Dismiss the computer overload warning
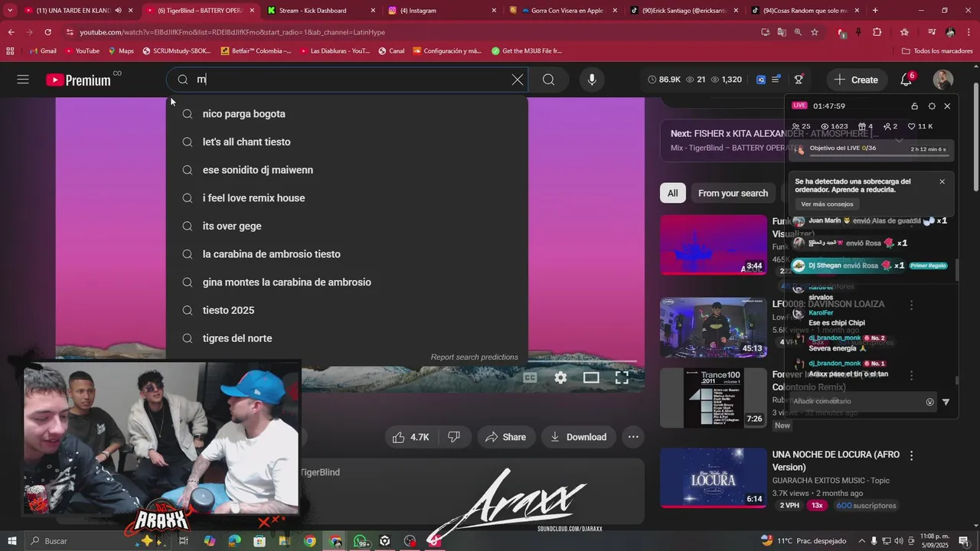The height and width of the screenshot is (551, 980). 942,181
